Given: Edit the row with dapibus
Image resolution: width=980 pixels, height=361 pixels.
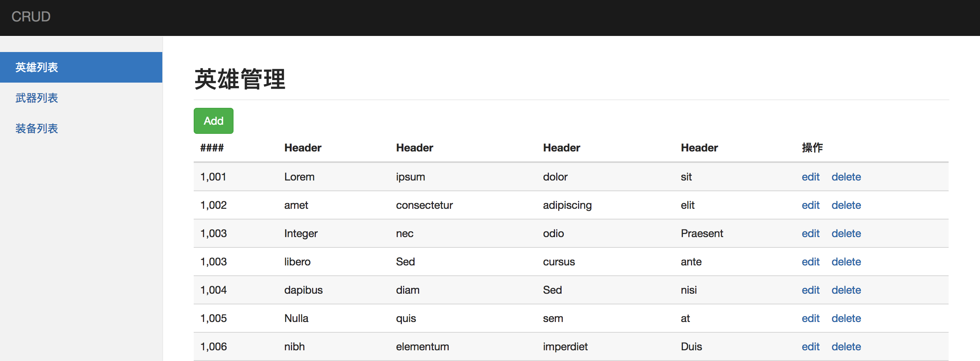Looking at the screenshot, I should click(x=810, y=290).
